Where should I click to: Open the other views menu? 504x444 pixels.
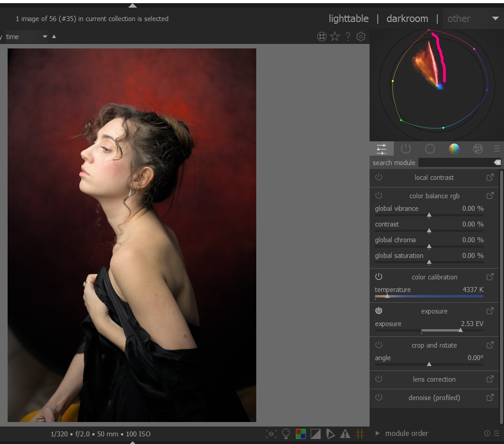click(x=459, y=18)
